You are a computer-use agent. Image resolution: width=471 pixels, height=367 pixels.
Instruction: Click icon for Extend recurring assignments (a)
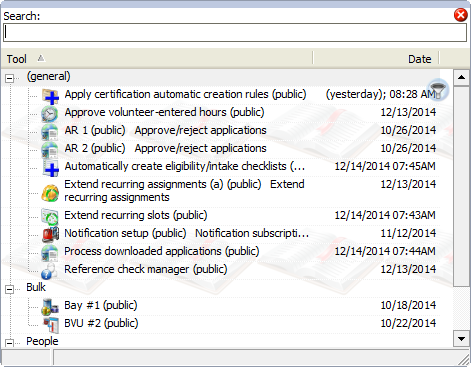coord(50,193)
